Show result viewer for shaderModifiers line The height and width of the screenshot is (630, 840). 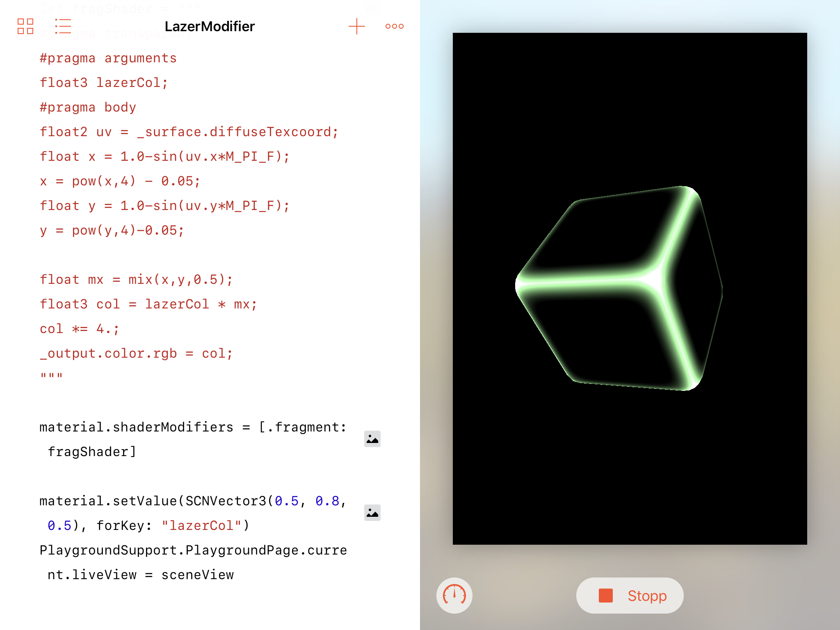[x=372, y=439]
